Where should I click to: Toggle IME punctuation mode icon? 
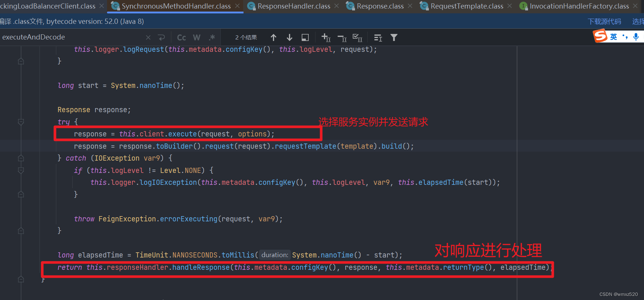[625, 37]
